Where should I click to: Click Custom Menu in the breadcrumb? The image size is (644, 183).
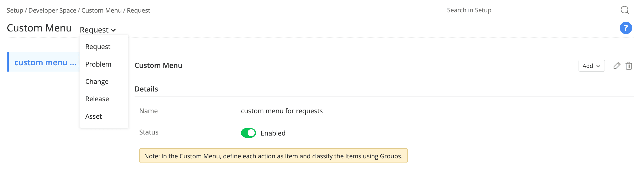[x=101, y=10]
